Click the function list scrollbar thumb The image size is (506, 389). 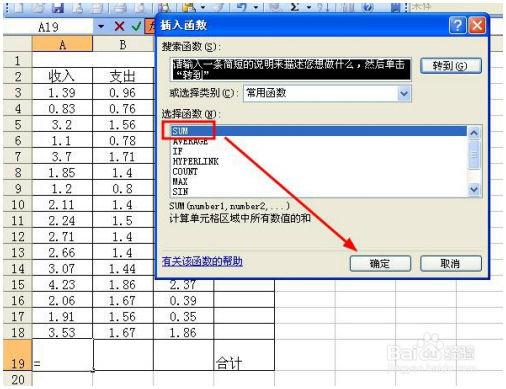coord(474,155)
